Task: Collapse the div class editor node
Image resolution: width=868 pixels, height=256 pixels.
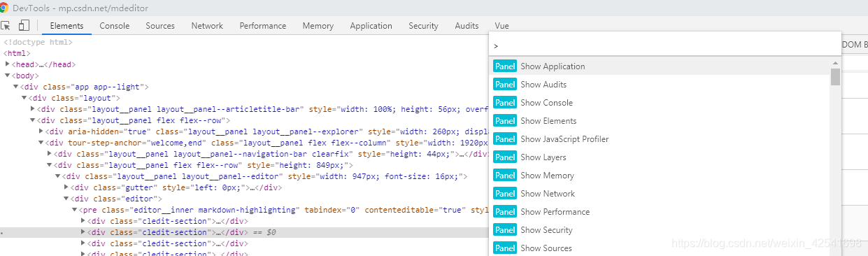Action: coord(66,199)
